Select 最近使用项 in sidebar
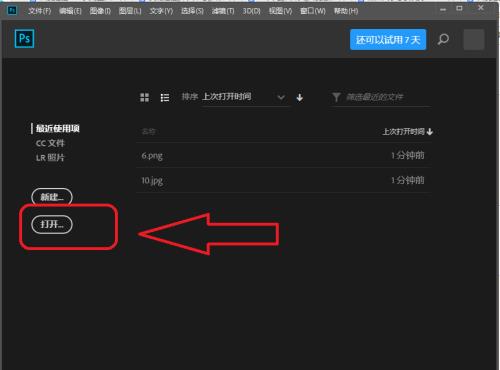The width and height of the screenshot is (500, 370). (x=58, y=128)
